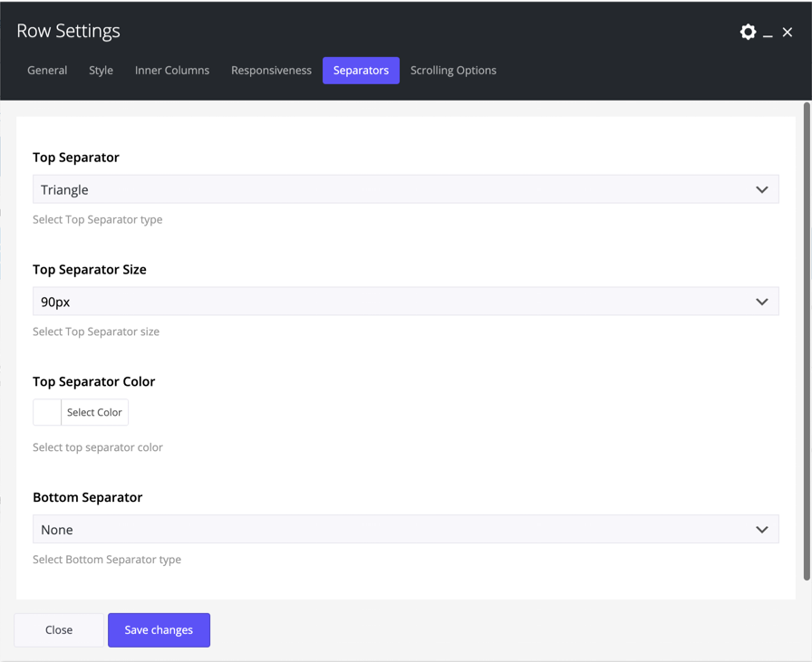Viewport: 812px width, 662px height.
Task: Click the chevron arrow on Top Separator
Action: coord(761,189)
